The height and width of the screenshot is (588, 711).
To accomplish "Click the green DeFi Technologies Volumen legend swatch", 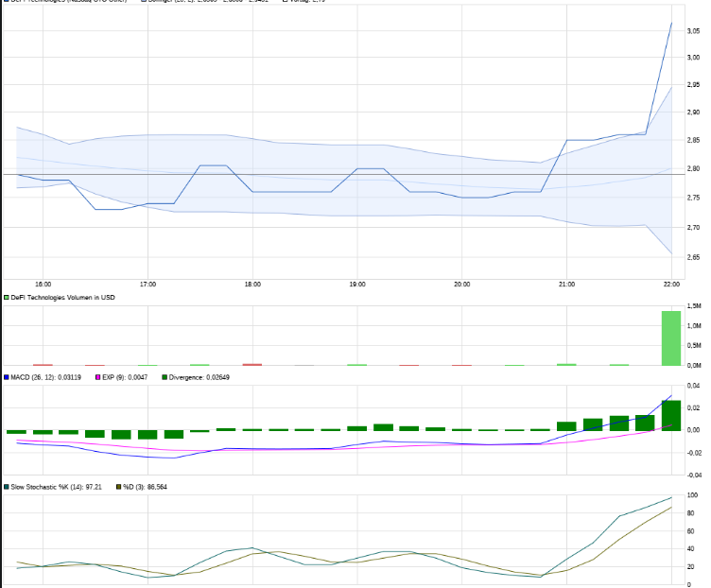I will 6,298.
